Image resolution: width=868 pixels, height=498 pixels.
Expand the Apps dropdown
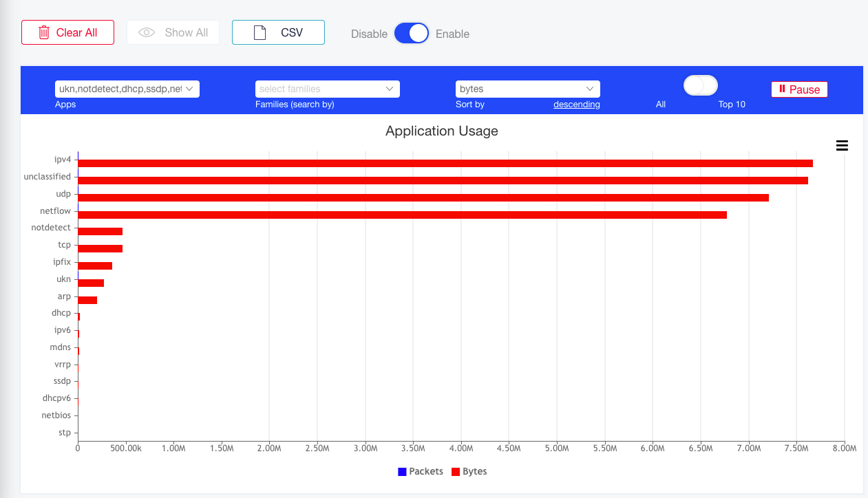coord(127,89)
